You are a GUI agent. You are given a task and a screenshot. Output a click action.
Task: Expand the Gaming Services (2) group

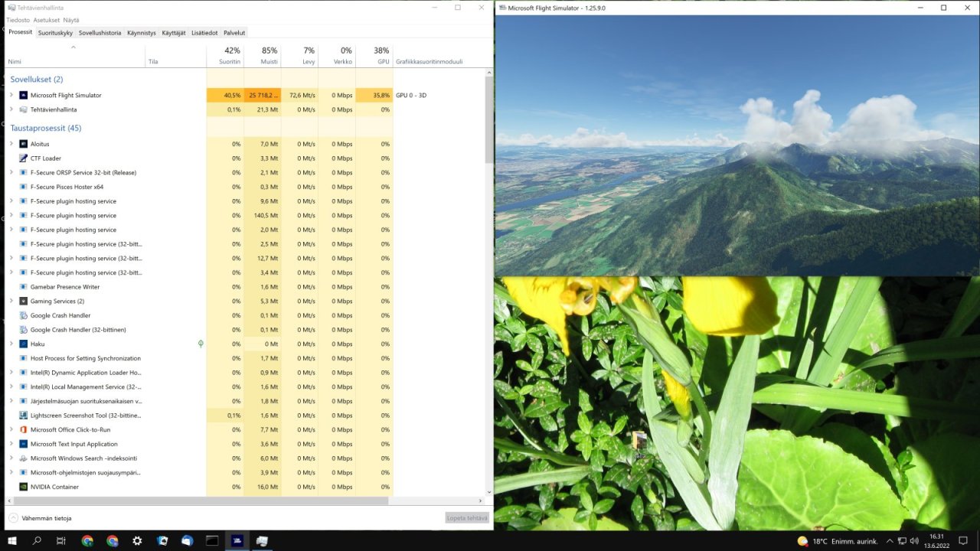click(11, 301)
